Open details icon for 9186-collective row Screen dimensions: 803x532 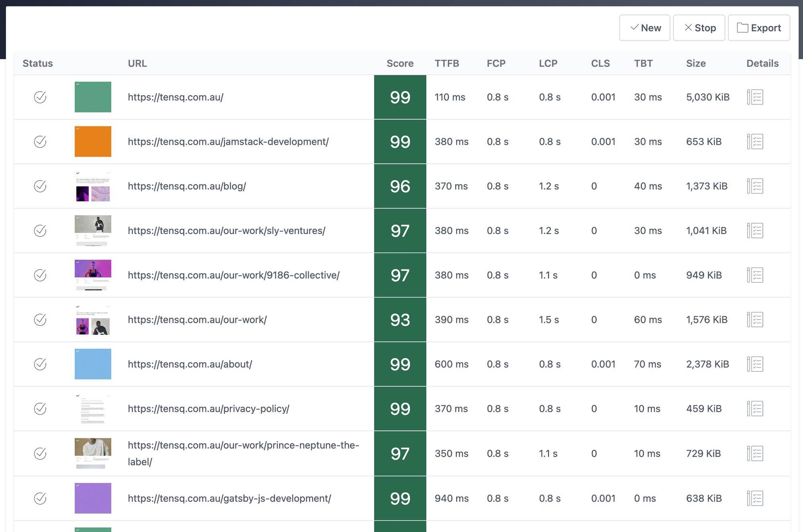tap(755, 275)
